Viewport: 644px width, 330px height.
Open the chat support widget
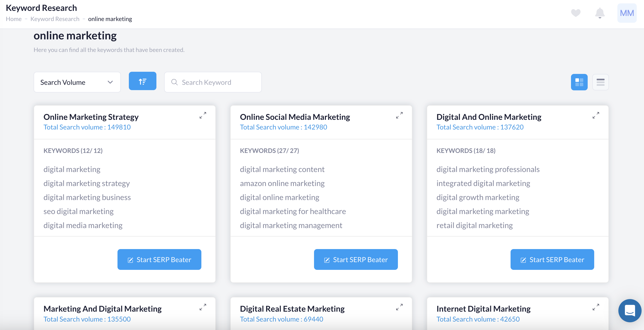point(629,310)
